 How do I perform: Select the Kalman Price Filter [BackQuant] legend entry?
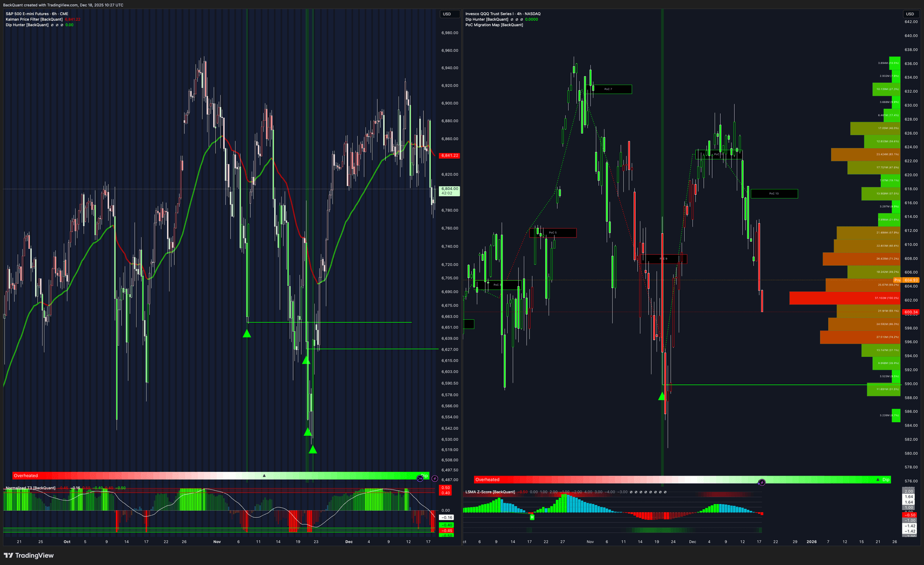coord(34,19)
